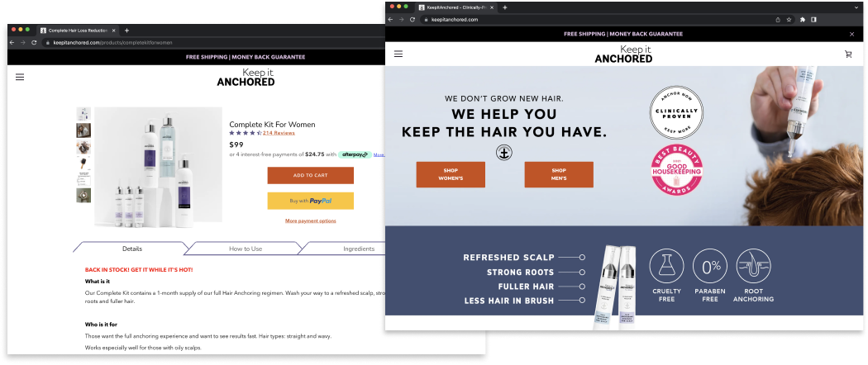
Task: Open new tab in homepage browser window
Action: tap(505, 7)
